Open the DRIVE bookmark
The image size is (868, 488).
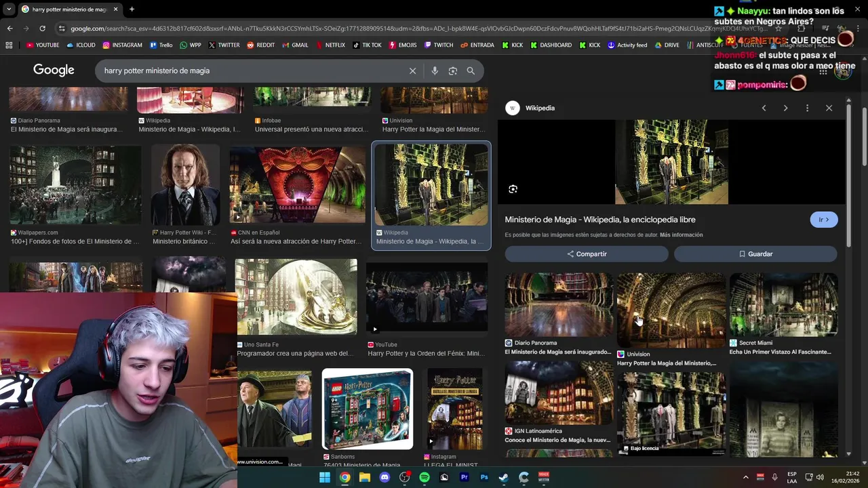pos(667,45)
